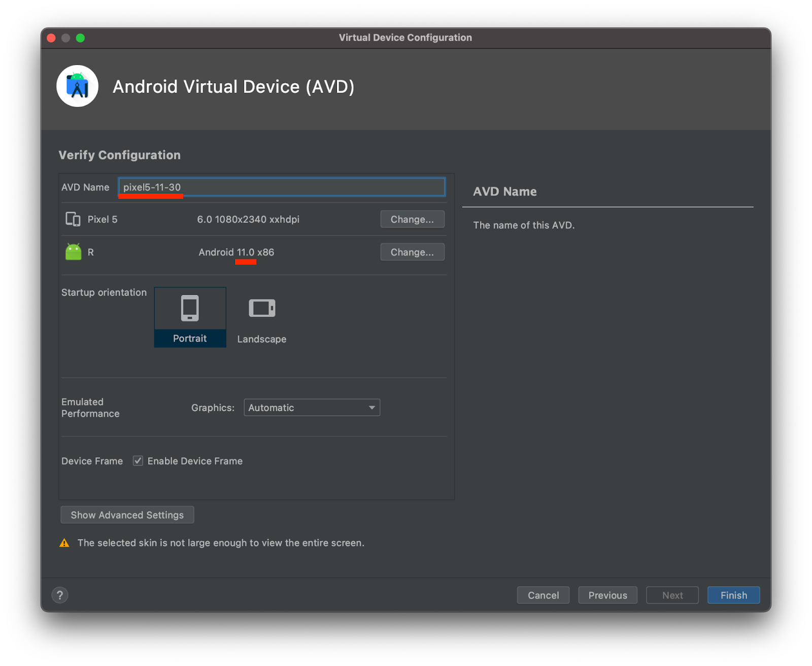Finish creating the virtual device

[733, 595]
